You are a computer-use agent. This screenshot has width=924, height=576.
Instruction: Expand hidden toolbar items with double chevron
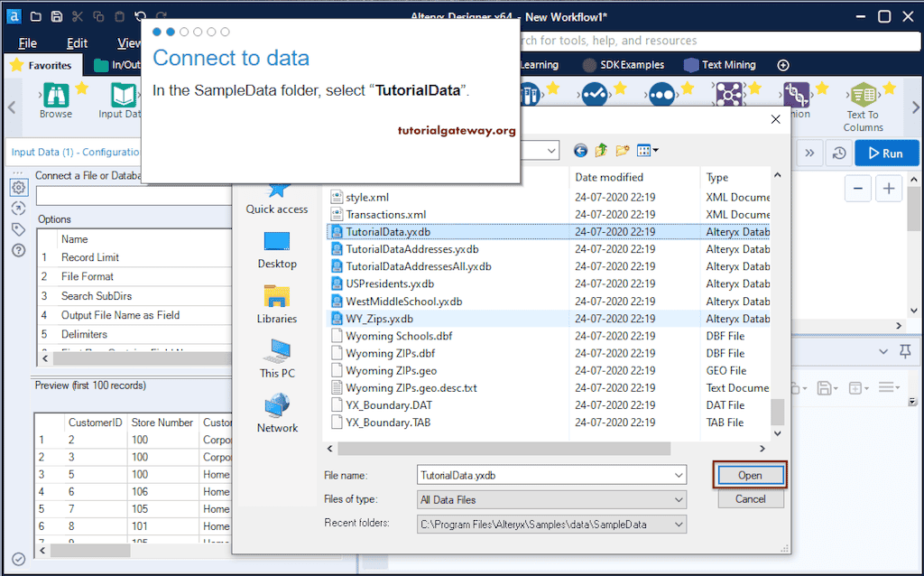[x=809, y=153]
